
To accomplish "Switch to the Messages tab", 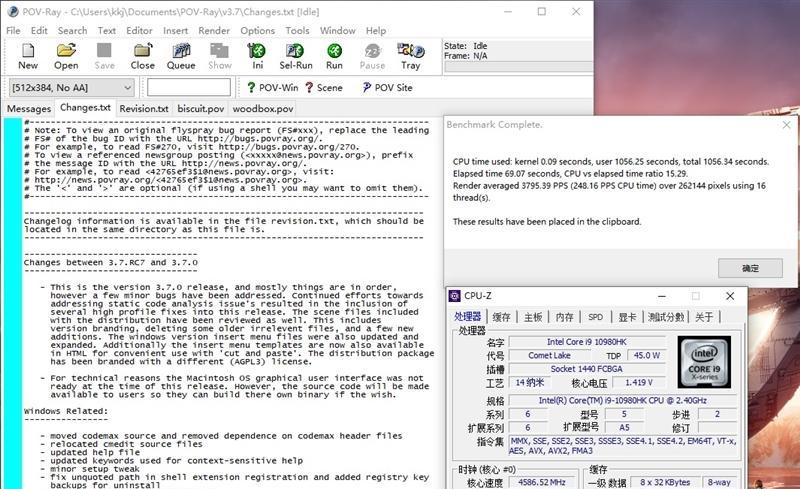I will pos(29,109).
